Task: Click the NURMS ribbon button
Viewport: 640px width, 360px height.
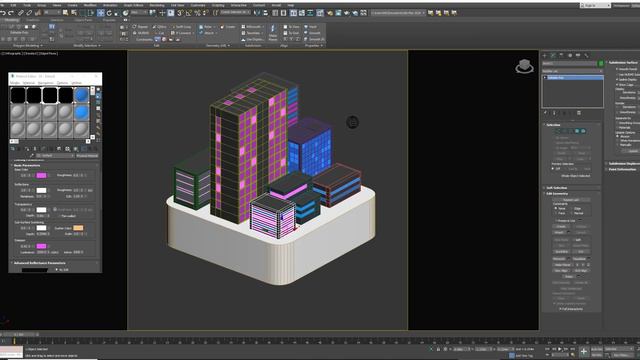Action: [x=142, y=33]
